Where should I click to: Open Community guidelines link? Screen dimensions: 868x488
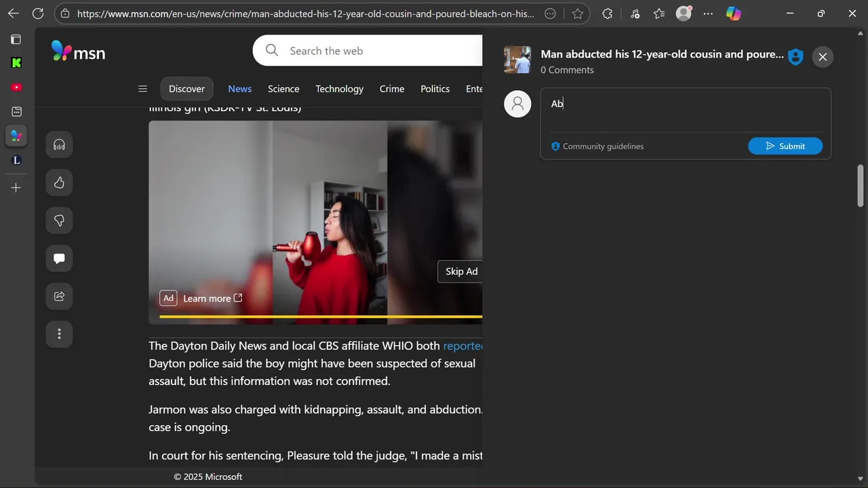pos(597,146)
